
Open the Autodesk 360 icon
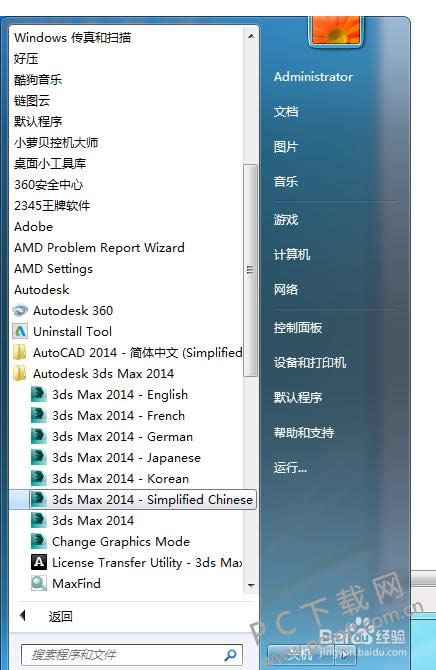click(x=20, y=311)
